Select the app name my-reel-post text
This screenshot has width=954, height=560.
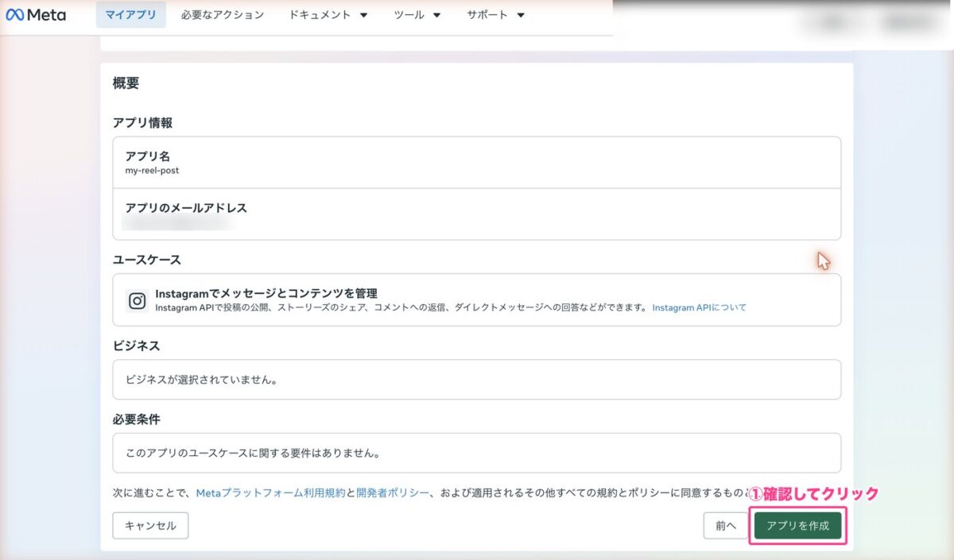tap(152, 171)
